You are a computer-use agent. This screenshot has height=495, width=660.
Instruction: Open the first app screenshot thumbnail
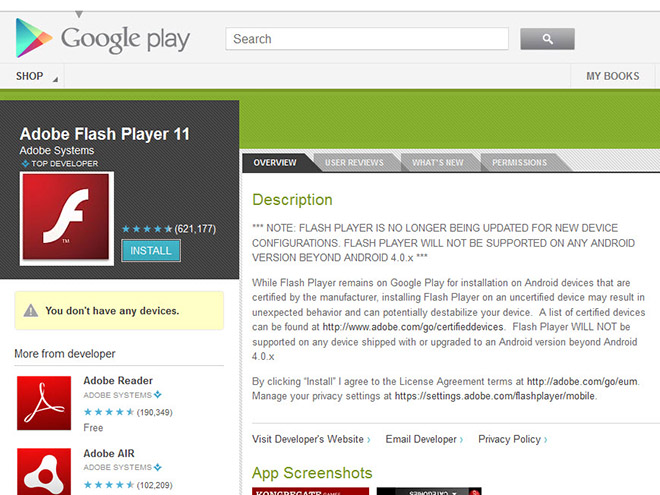(310, 491)
